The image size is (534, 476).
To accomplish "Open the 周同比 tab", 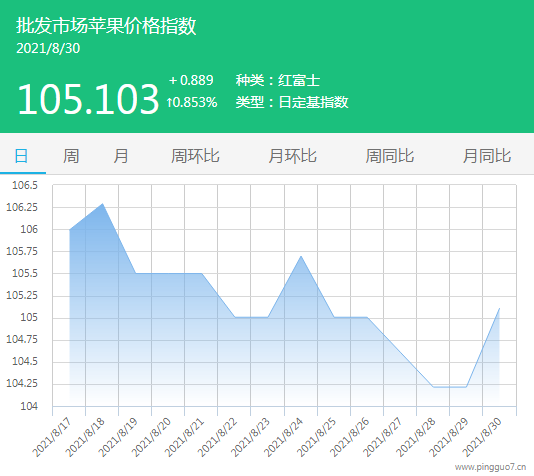I will [390, 156].
